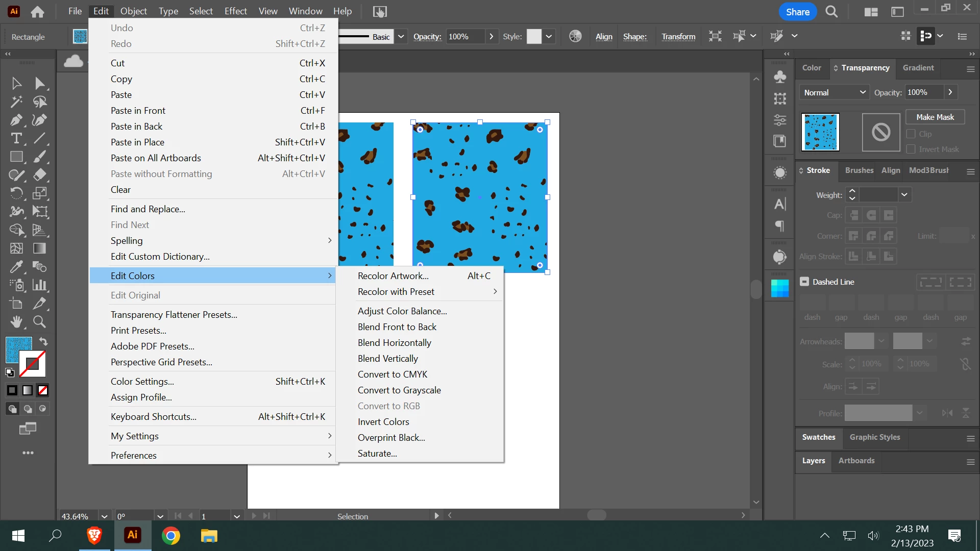This screenshot has width=980, height=551.
Task: Select the Hand tool
Action: coord(16,321)
